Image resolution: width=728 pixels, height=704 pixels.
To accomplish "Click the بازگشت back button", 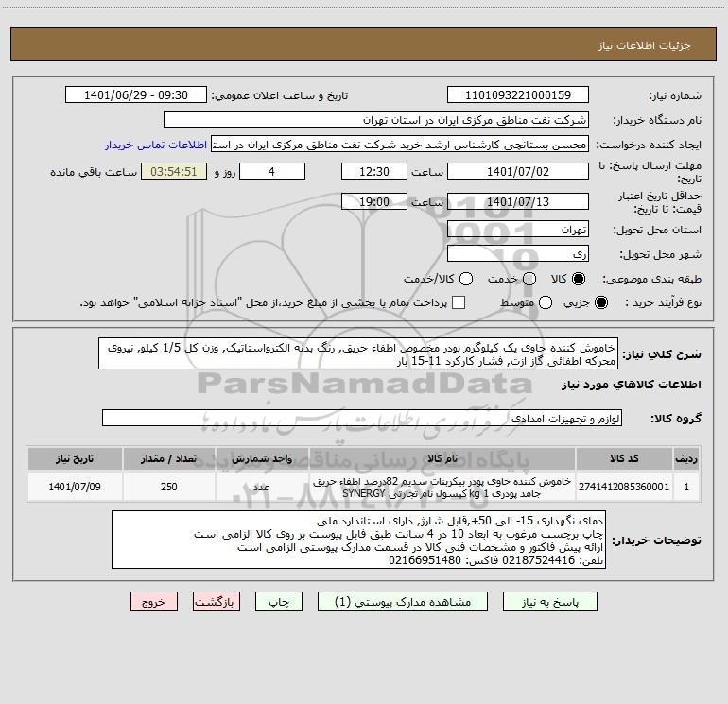I will 217,602.
